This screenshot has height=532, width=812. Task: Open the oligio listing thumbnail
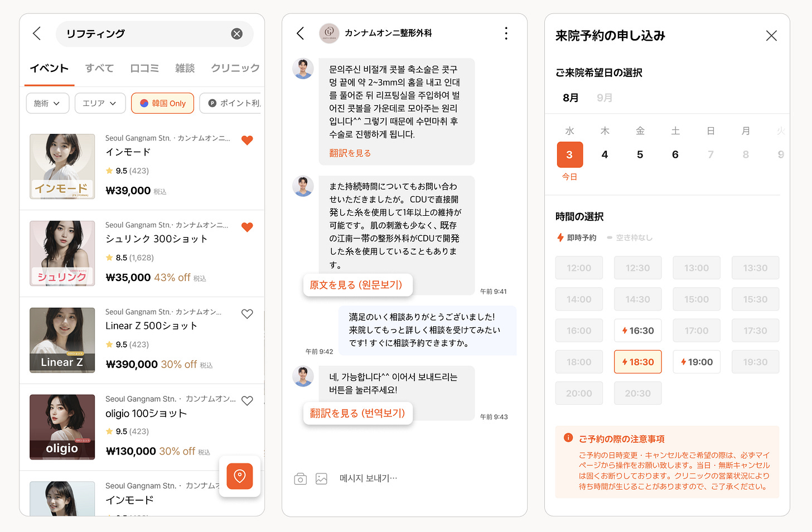coord(62,427)
